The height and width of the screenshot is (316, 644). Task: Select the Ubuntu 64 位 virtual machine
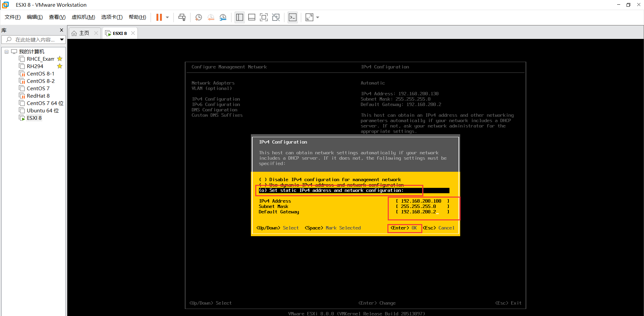coord(43,111)
